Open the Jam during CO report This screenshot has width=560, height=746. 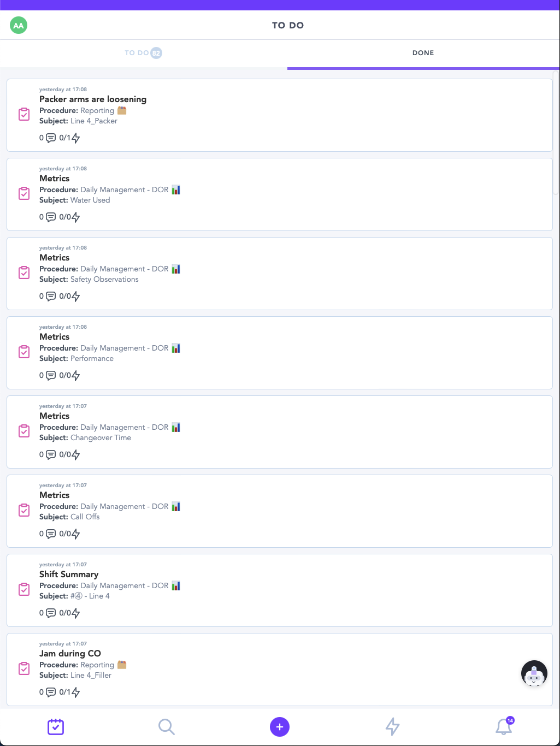pos(280,670)
